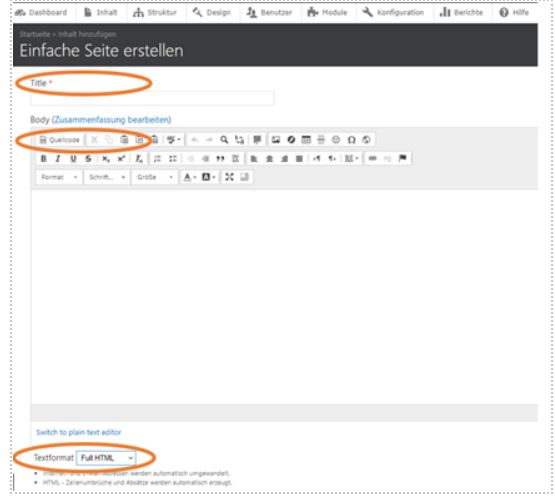Insert table into body editor
The width and height of the screenshot is (555, 496).
tap(306, 140)
